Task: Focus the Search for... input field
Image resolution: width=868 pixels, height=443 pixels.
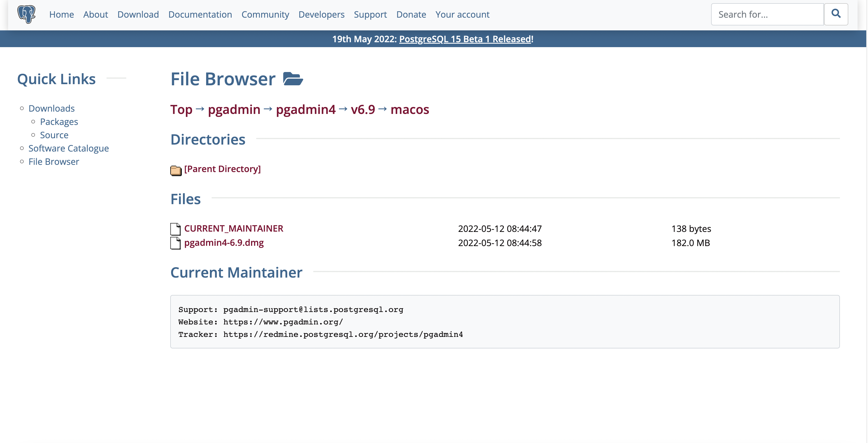Action: (767, 14)
